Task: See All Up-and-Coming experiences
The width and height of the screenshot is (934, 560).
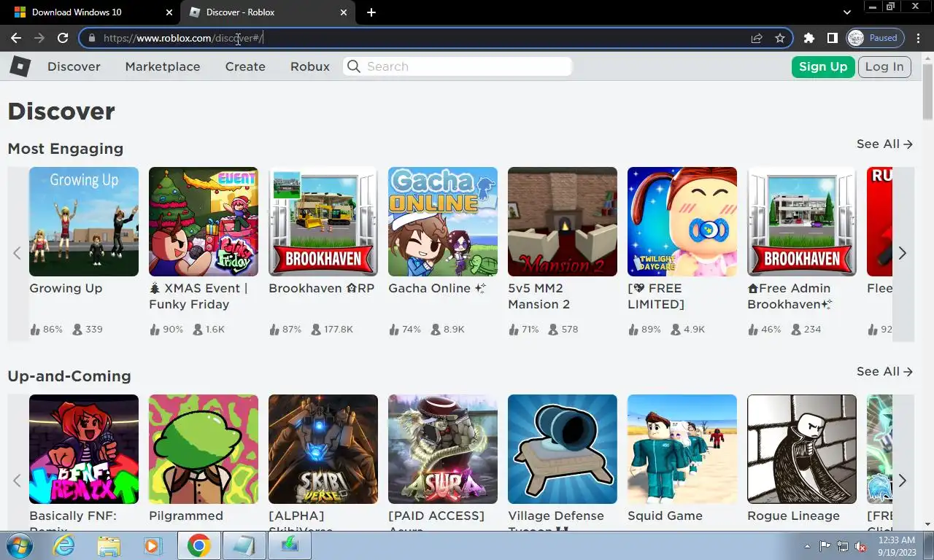Action: click(884, 372)
